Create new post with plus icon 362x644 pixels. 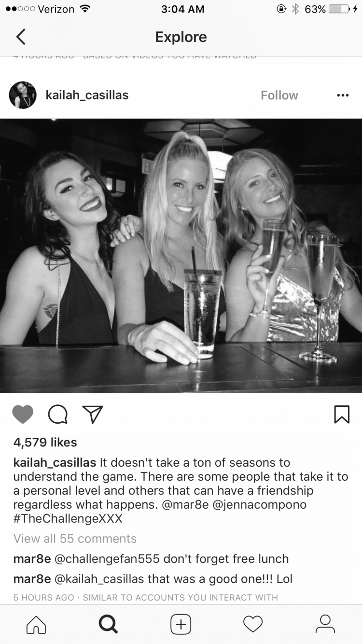181,624
